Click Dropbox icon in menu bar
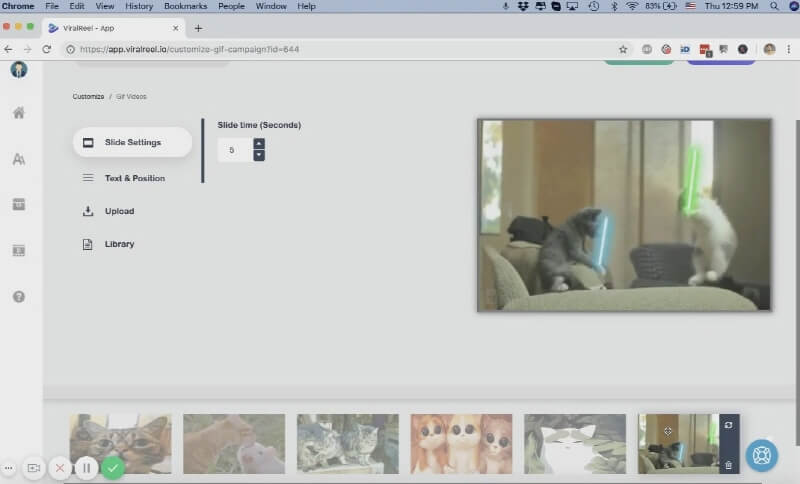Screen dimensions: 800x484 [x=523, y=6]
